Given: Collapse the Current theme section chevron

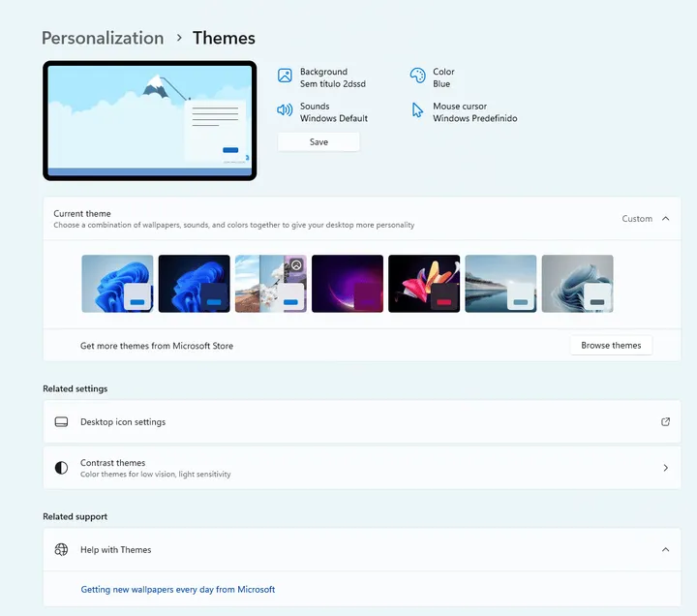Looking at the screenshot, I should click(665, 219).
